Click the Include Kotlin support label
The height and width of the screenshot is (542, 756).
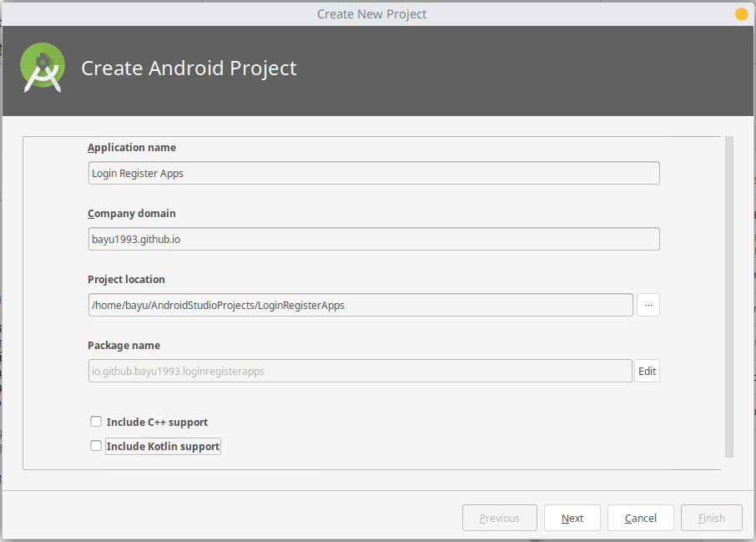point(163,447)
